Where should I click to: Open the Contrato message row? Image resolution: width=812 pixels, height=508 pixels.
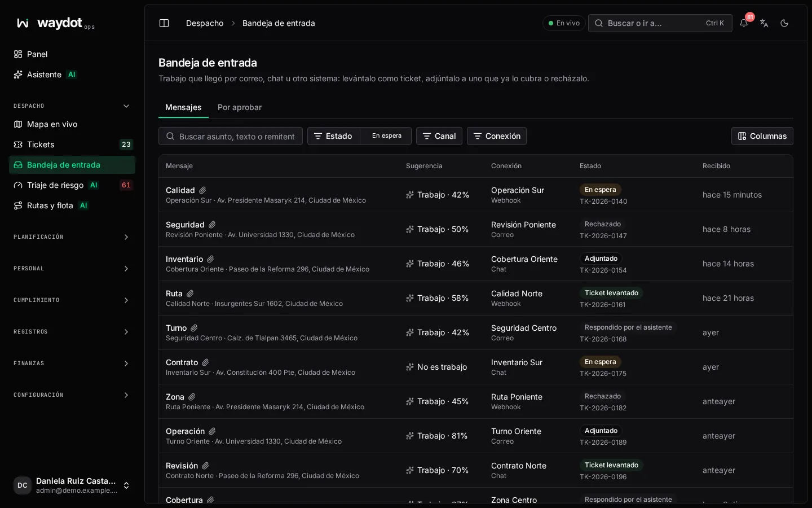[x=476, y=367]
